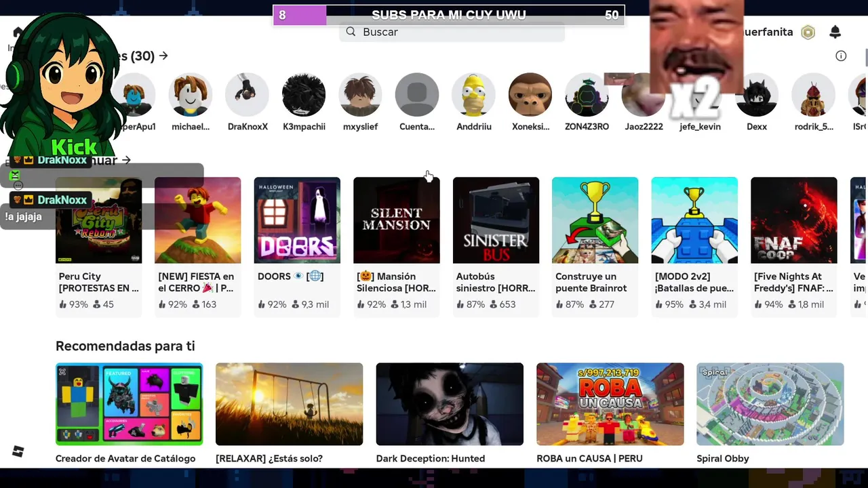Click title 'Autobús siniestro [HORR...'
The height and width of the screenshot is (488, 868).
click(496, 282)
